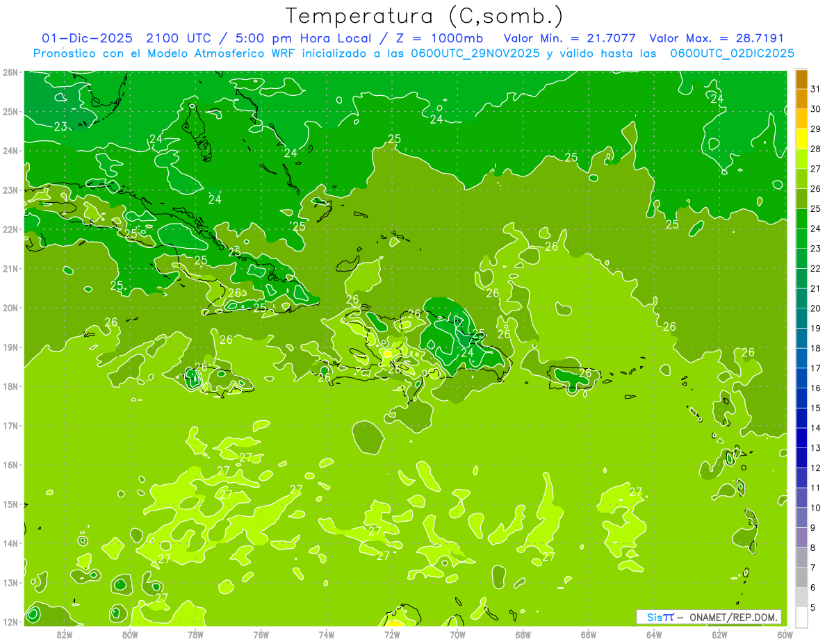Image resolution: width=834 pixels, height=644 pixels.
Task: Pick the gray swatch between legend 6 and 7
Action: tap(801, 577)
